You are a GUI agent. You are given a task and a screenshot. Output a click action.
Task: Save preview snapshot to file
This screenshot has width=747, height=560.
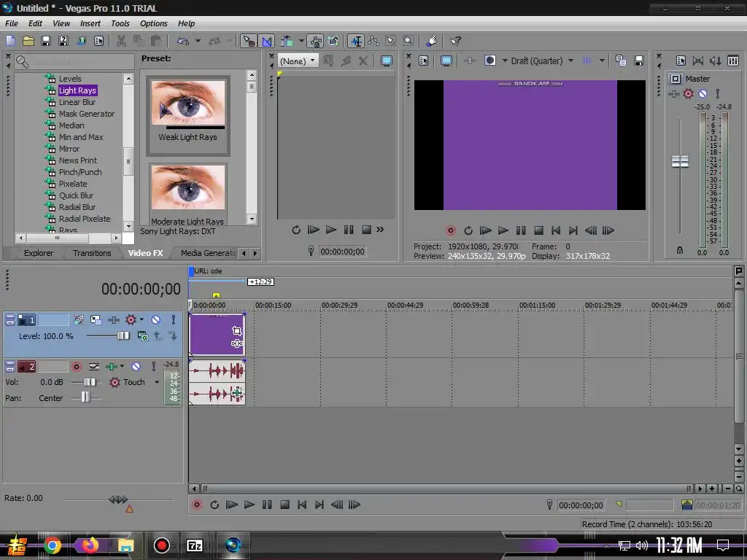(x=639, y=61)
